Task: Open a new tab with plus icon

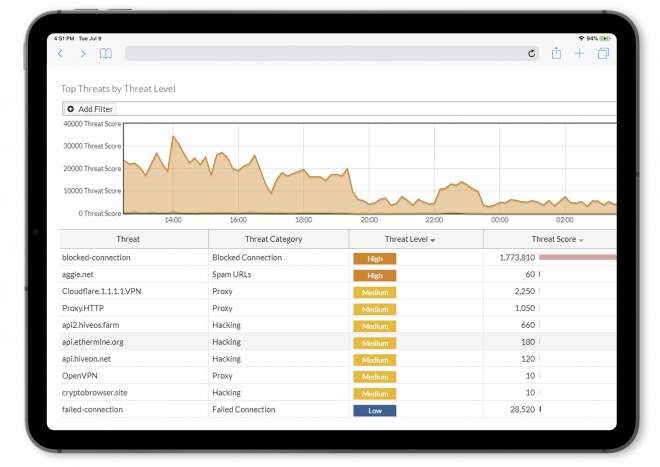Action: point(579,54)
